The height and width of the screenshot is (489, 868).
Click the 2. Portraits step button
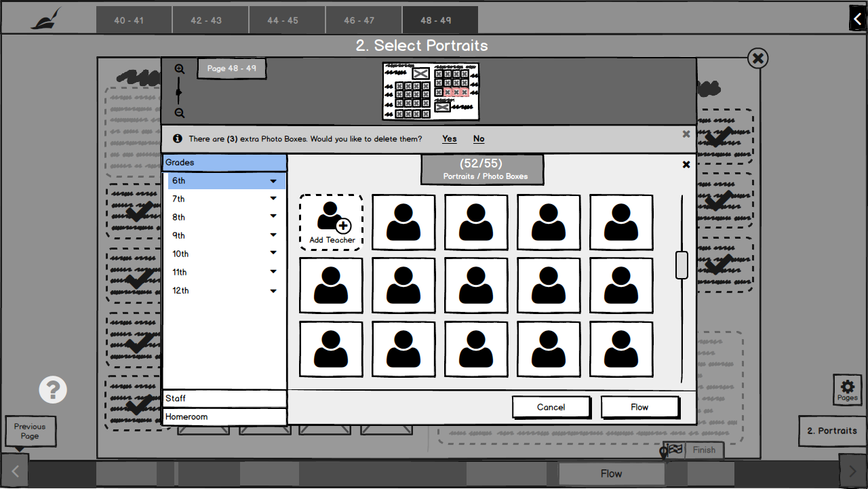point(832,431)
